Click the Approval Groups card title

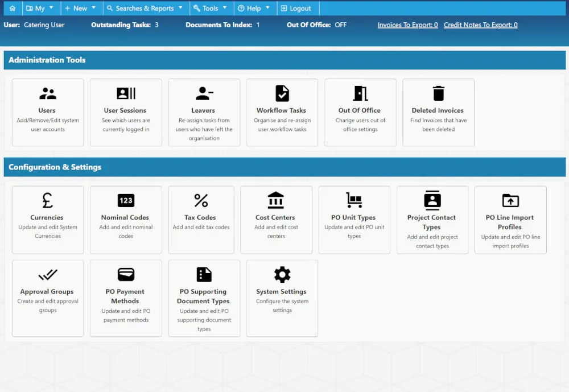pyautogui.click(x=47, y=291)
